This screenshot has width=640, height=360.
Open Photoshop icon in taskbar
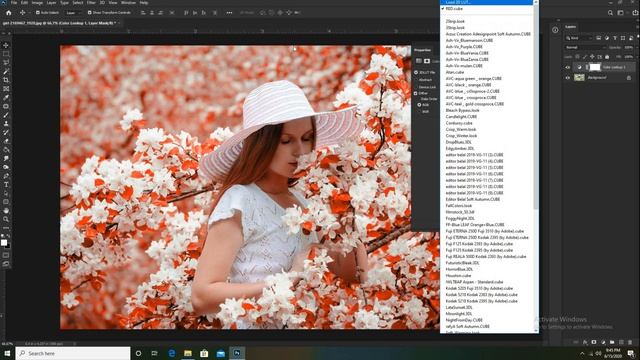237,353
